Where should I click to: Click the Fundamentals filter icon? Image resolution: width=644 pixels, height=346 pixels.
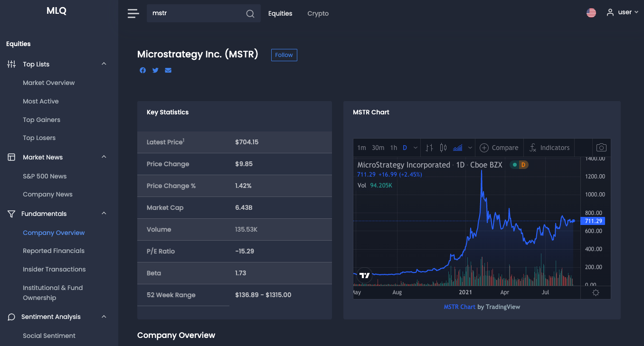pyautogui.click(x=11, y=214)
